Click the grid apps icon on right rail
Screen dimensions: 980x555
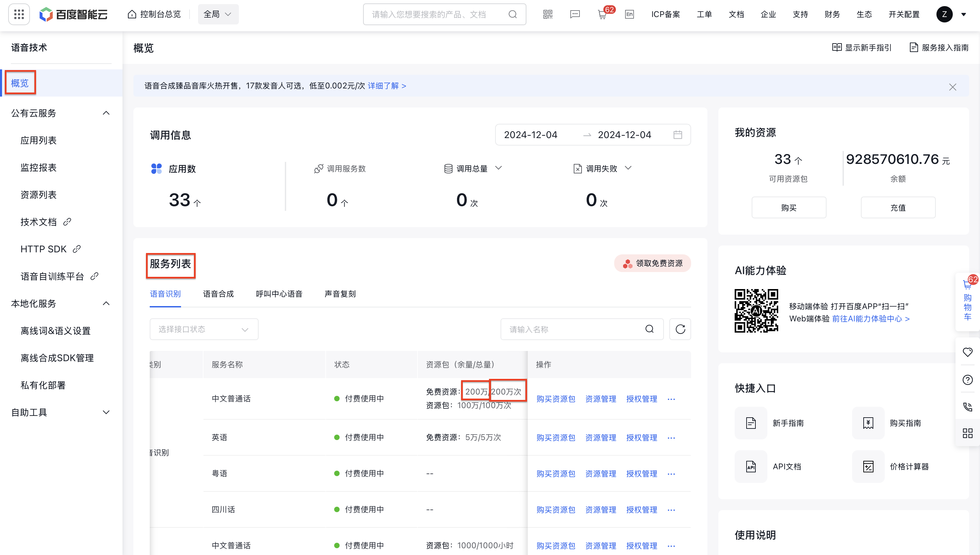point(967,433)
